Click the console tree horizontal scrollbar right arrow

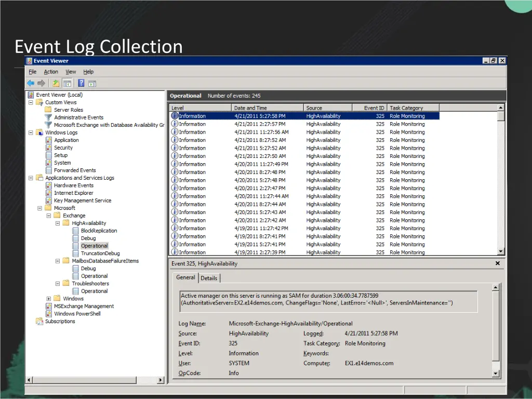[x=161, y=380]
